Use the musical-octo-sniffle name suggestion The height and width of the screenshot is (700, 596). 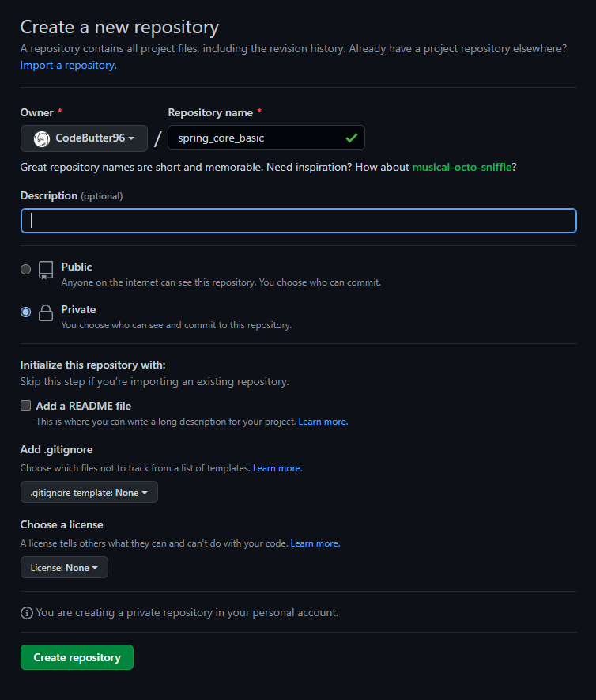(x=462, y=167)
